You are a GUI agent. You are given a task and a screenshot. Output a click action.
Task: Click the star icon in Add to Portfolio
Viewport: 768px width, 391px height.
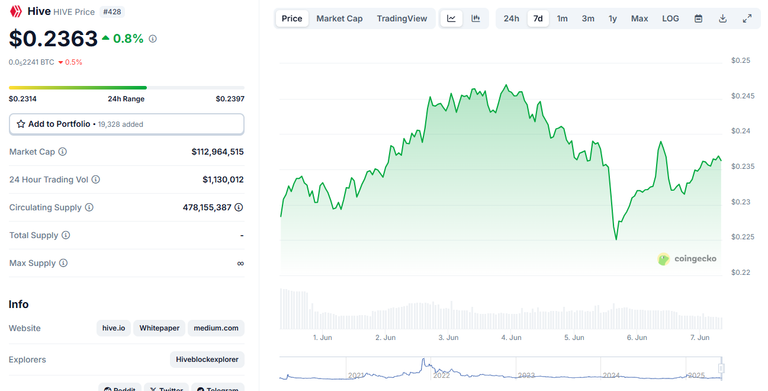[x=21, y=124]
